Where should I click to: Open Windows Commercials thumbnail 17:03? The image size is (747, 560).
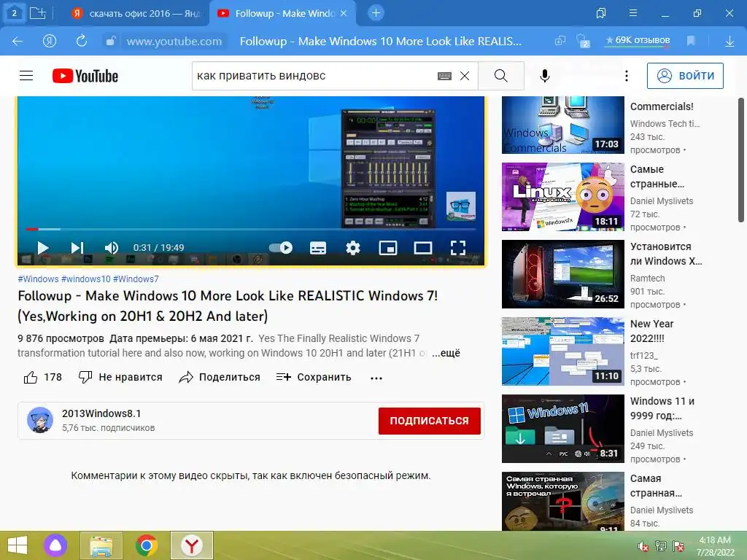tap(563, 125)
